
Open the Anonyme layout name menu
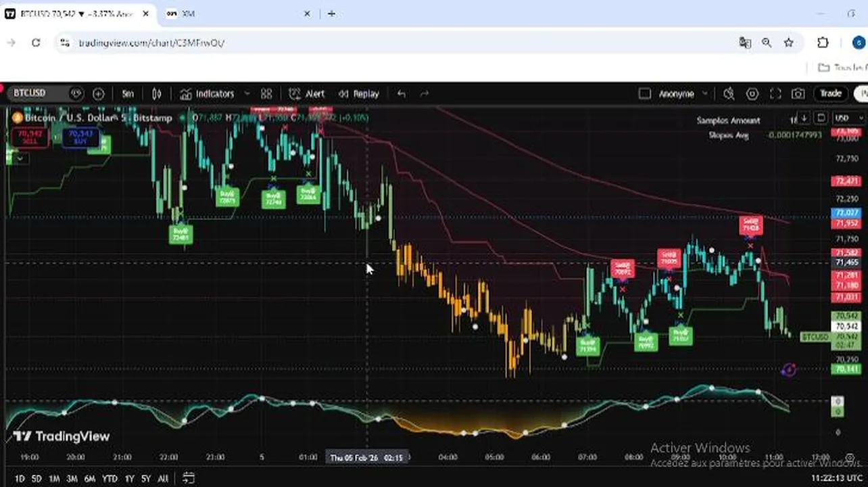point(676,94)
